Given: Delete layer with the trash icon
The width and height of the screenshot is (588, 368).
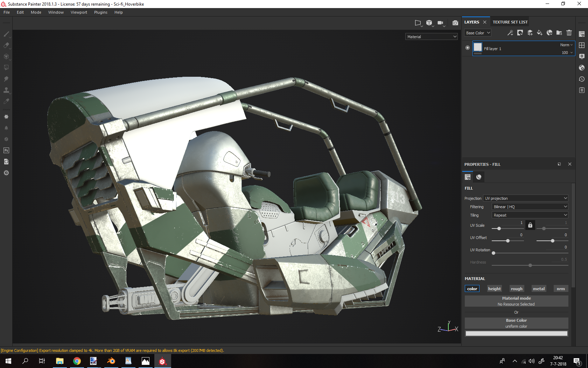Looking at the screenshot, I should 569,33.
